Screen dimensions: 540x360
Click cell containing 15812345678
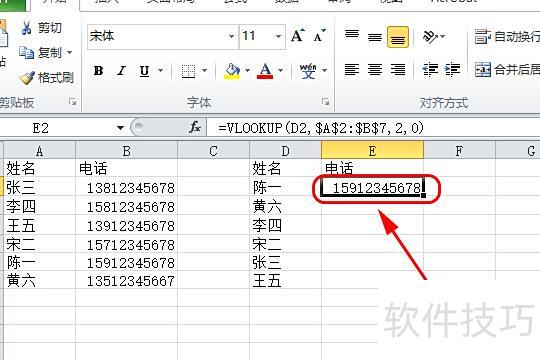click(x=126, y=207)
